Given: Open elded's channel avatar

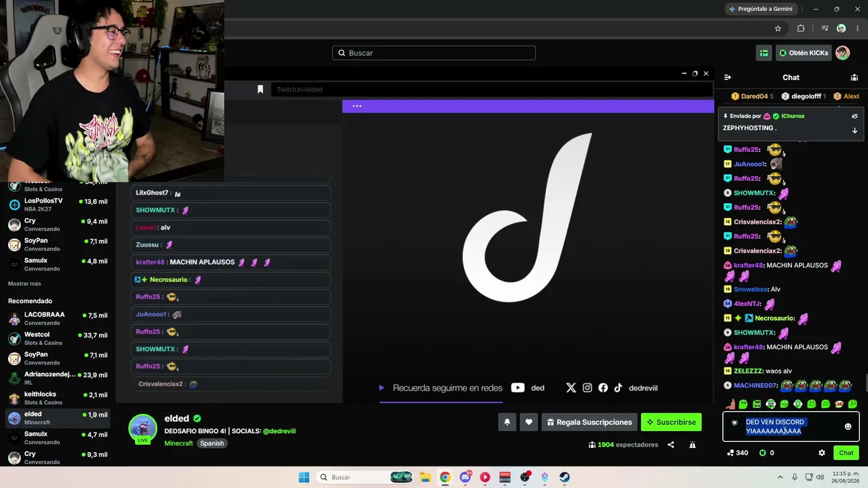Looking at the screenshot, I should 143,428.
